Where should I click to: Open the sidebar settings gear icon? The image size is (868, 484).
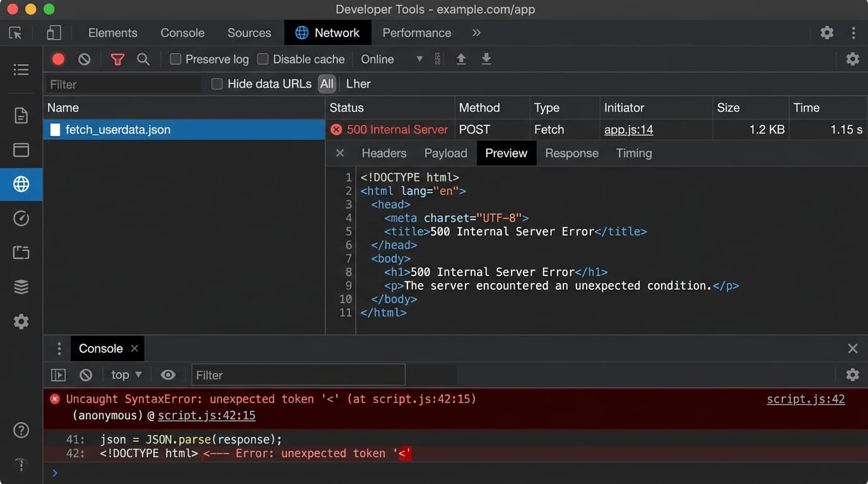tap(21, 321)
